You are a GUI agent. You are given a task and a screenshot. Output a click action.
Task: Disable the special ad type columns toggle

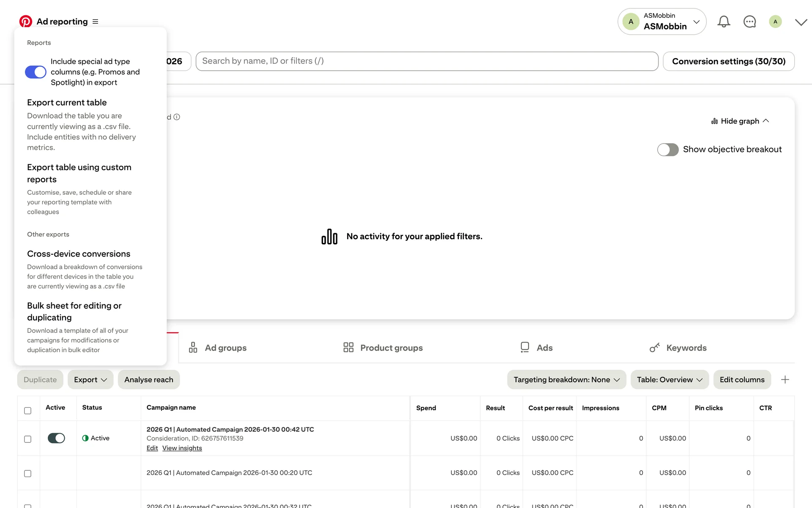click(x=36, y=72)
